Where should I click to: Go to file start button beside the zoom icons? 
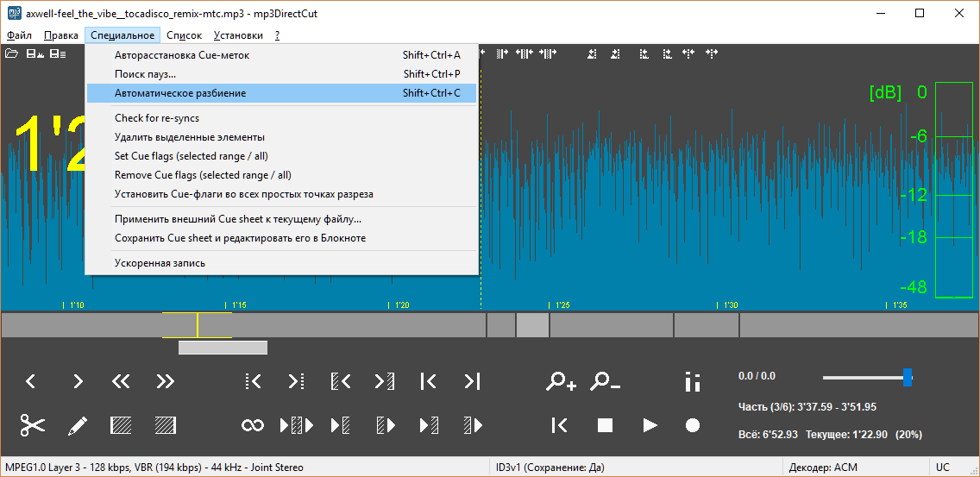click(x=428, y=380)
